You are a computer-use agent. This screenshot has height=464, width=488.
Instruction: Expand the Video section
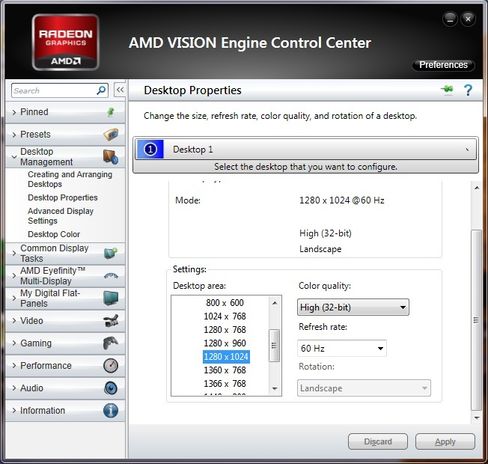[14, 321]
